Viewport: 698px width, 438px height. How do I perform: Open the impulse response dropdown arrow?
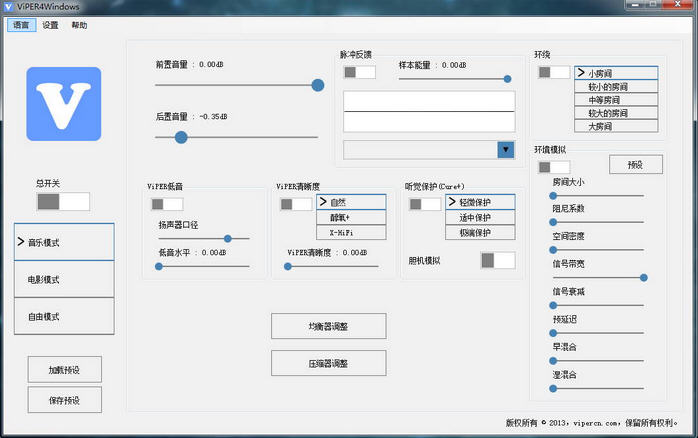pyautogui.click(x=505, y=150)
